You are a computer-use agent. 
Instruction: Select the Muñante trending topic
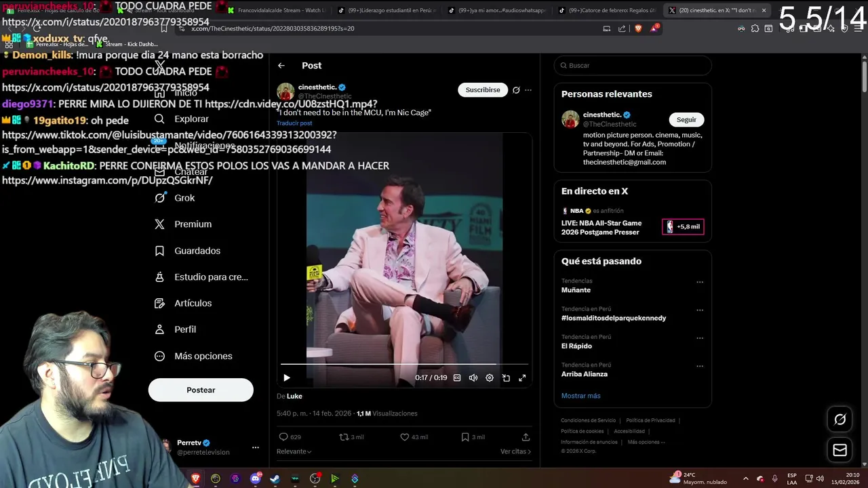(576, 290)
